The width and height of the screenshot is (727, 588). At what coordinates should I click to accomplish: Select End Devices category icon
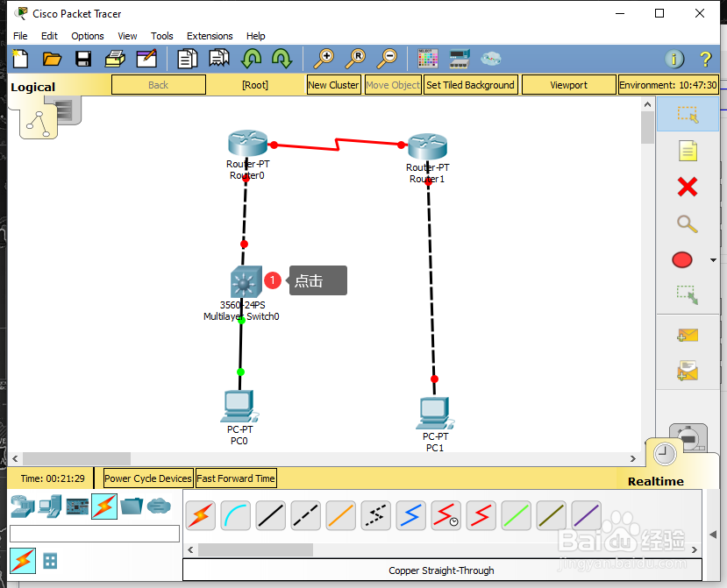coord(50,506)
